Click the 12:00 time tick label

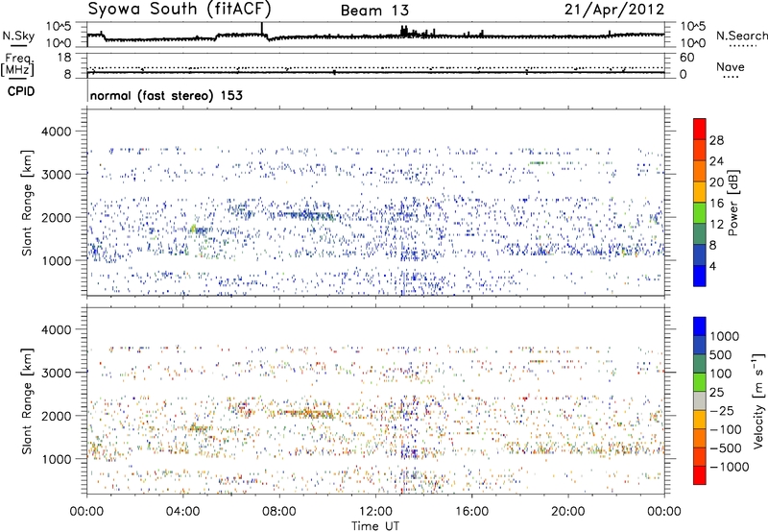click(x=375, y=511)
